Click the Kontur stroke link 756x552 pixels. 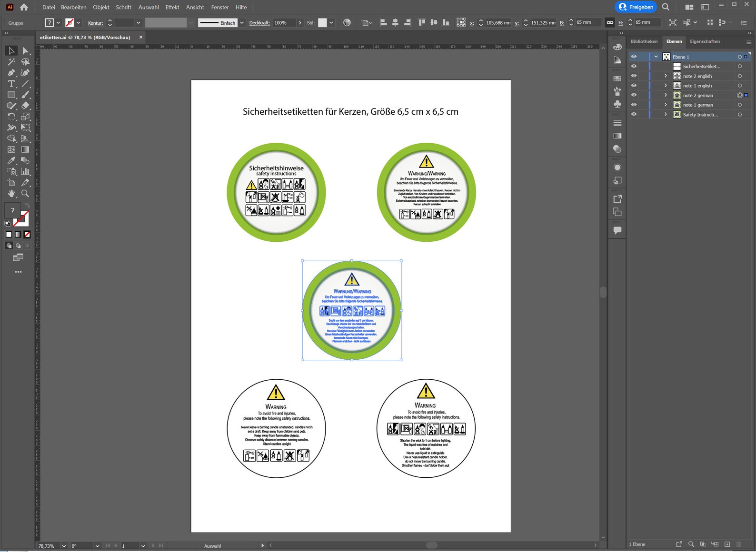coord(96,23)
